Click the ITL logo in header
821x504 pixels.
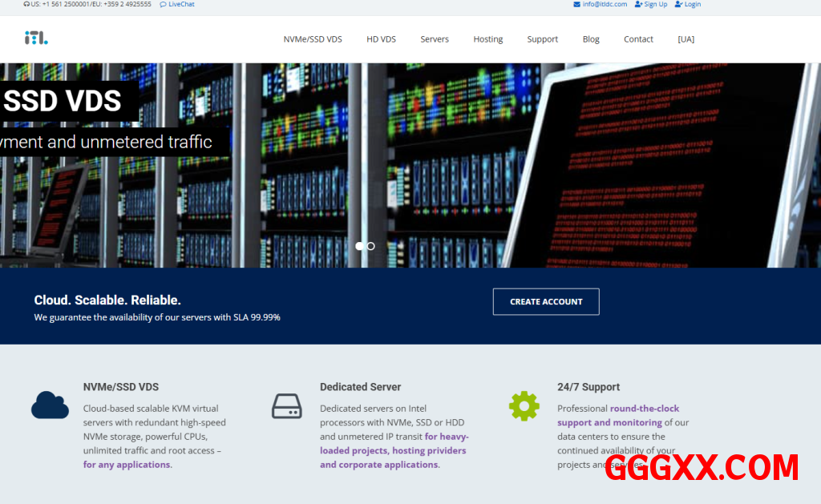coord(36,38)
